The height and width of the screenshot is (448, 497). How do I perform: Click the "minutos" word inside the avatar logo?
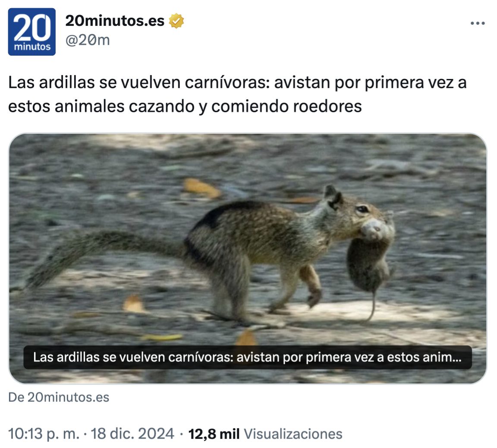tap(32, 47)
